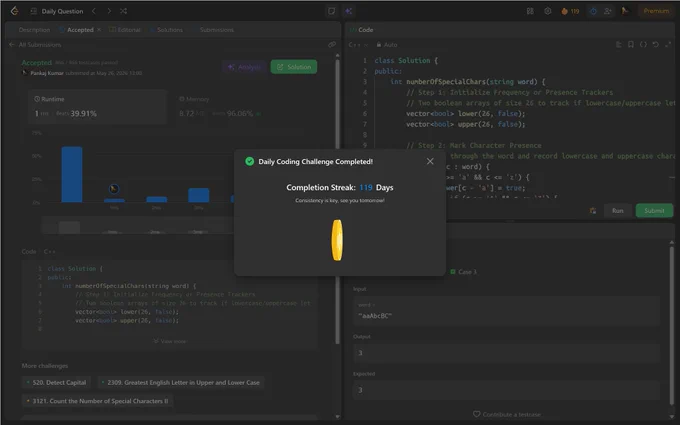Click the 119 streak number in dialog
680x425 pixels.
[x=366, y=188]
